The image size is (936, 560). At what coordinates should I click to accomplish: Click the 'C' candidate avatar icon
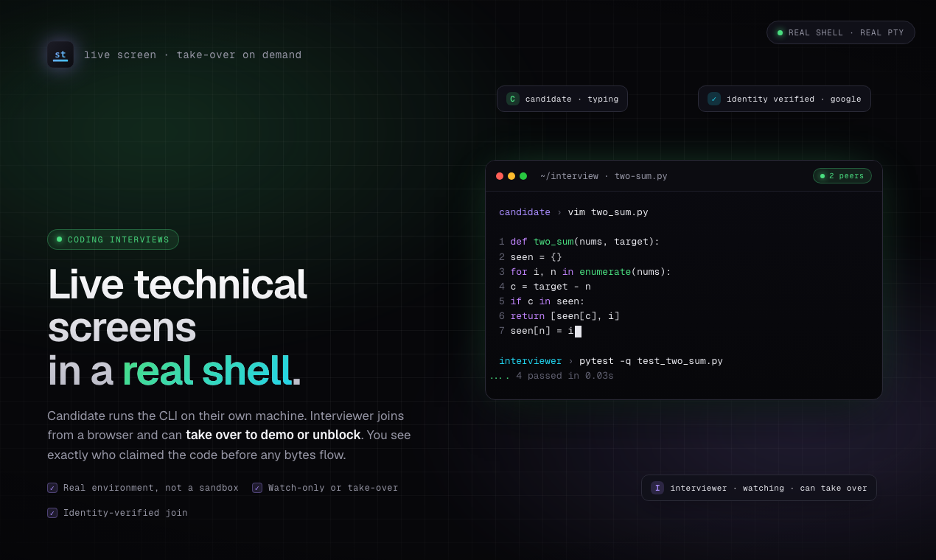(x=513, y=99)
